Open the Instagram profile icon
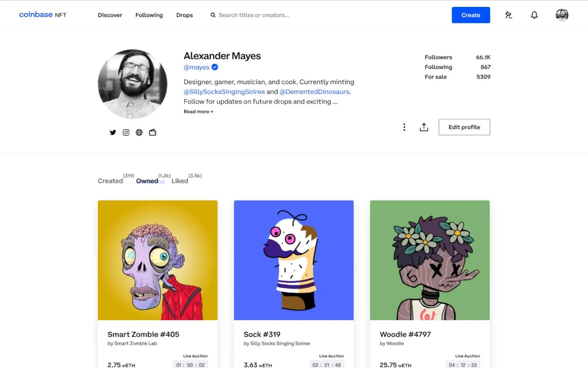This screenshot has height=368, width=588. click(x=126, y=132)
